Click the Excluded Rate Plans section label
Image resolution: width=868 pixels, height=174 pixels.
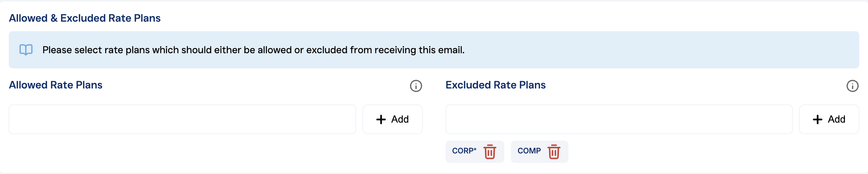point(496,85)
